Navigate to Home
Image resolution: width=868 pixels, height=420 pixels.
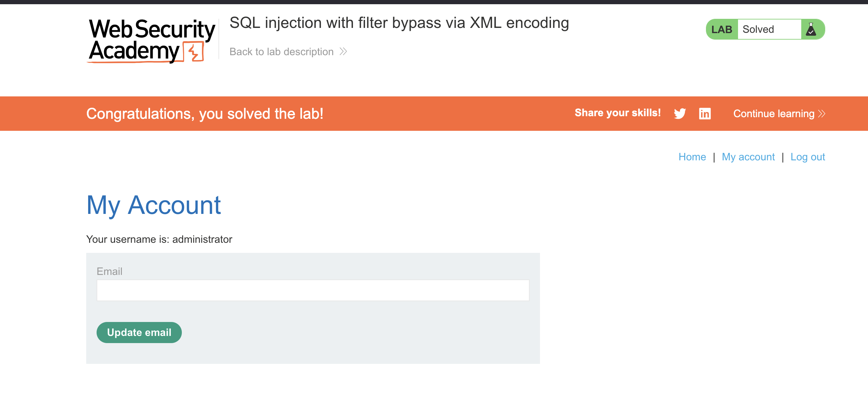(x=692, y=157)
